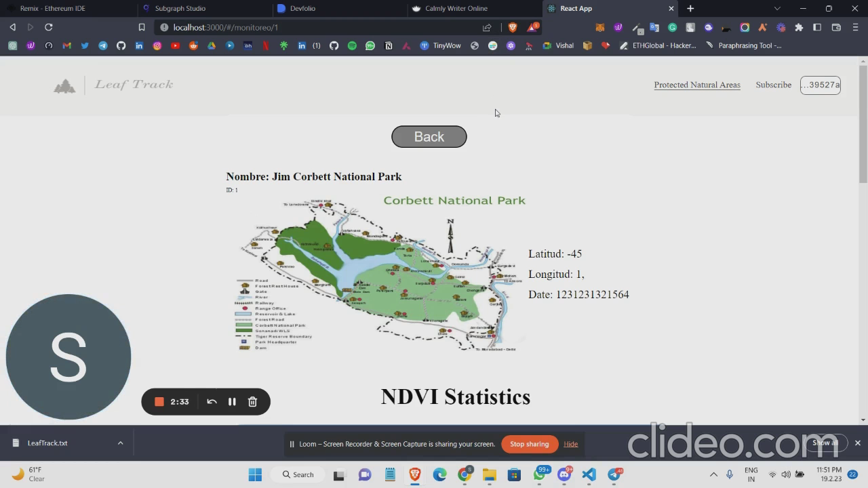This screenshot has width=868, height=488.
Task: Open the LeafTrack.txt downloaded file
Action: 47,443
